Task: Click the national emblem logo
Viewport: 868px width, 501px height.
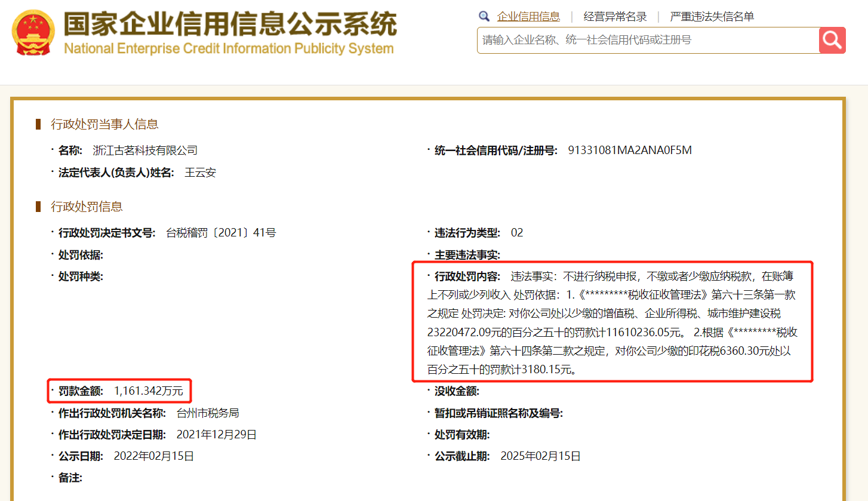Action: point(33,33)
